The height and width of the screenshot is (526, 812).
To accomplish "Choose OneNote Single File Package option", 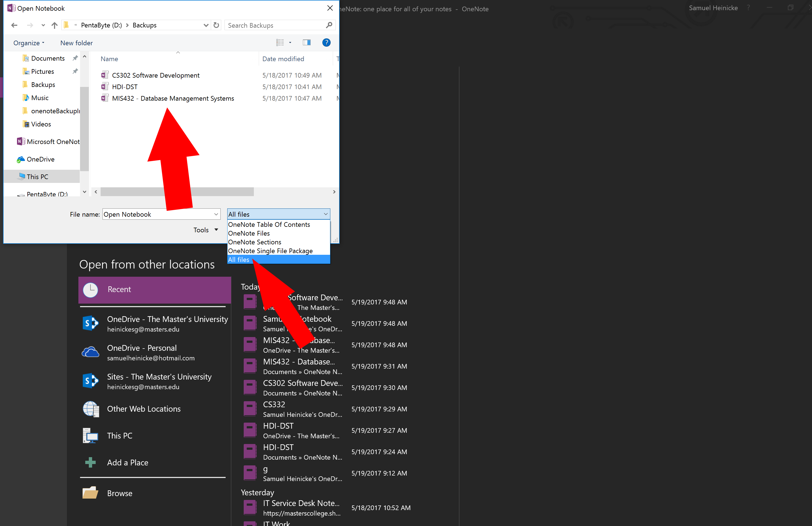I will (270, 251).
